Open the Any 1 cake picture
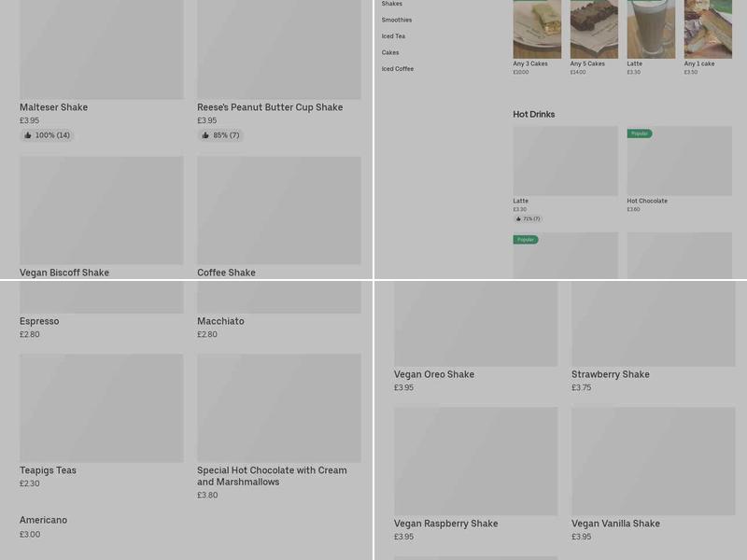 click(x=708, y=28)
